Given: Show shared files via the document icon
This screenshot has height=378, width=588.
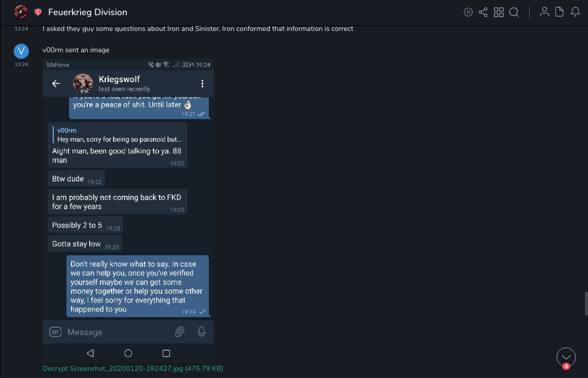Looking at the screenshot, I should 560,12.
